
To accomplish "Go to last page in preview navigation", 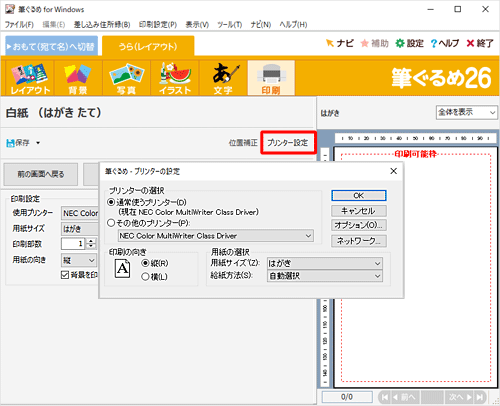I will click(x=480, y=397).
